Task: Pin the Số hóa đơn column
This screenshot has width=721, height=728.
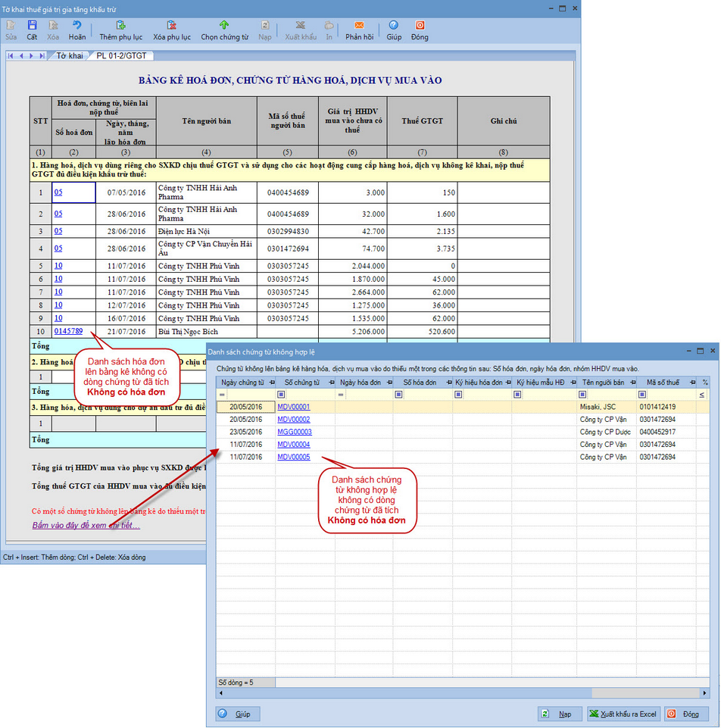Action: coord(449,383)
